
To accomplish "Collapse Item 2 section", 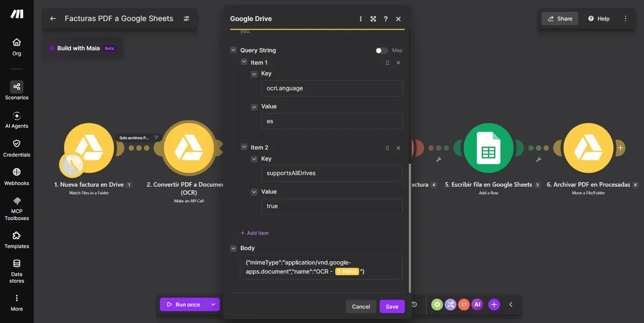I will (x=244, y=147).
